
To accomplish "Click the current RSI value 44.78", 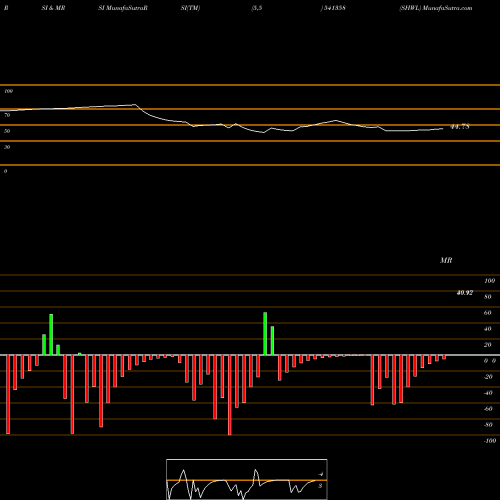I will point(460,127).
